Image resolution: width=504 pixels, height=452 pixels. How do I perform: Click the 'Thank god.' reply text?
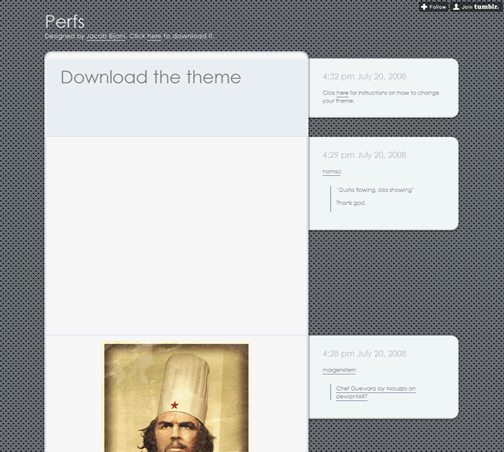click(x=351, y=203)
